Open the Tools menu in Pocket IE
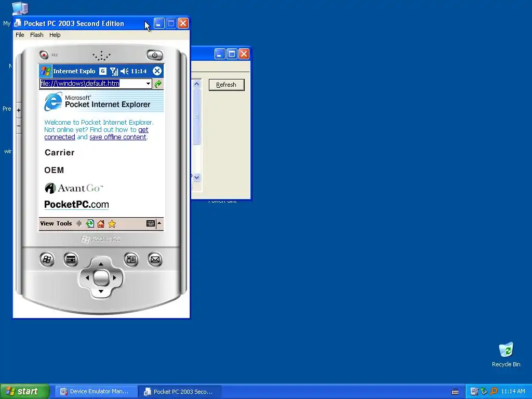This screenshot has height=399, width=532. click(64, 223)
